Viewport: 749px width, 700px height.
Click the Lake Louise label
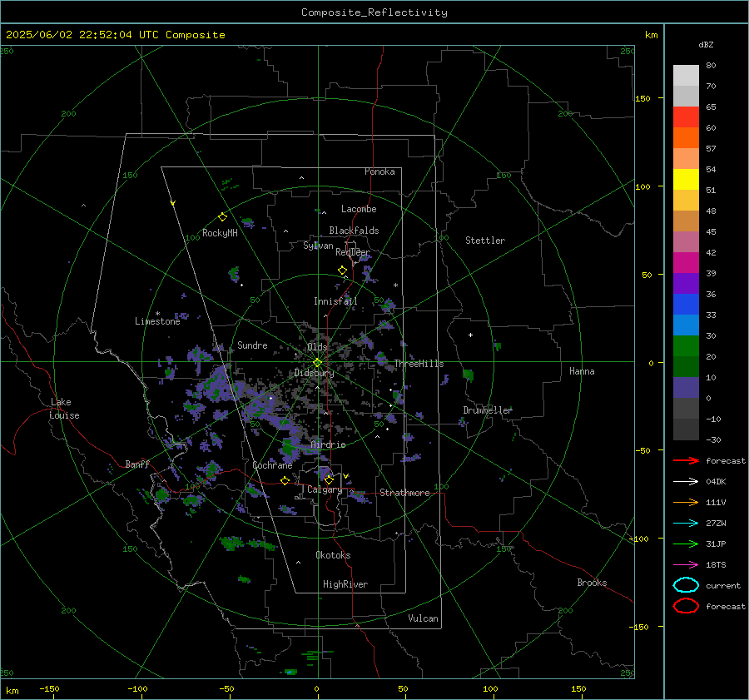[64, 409]
